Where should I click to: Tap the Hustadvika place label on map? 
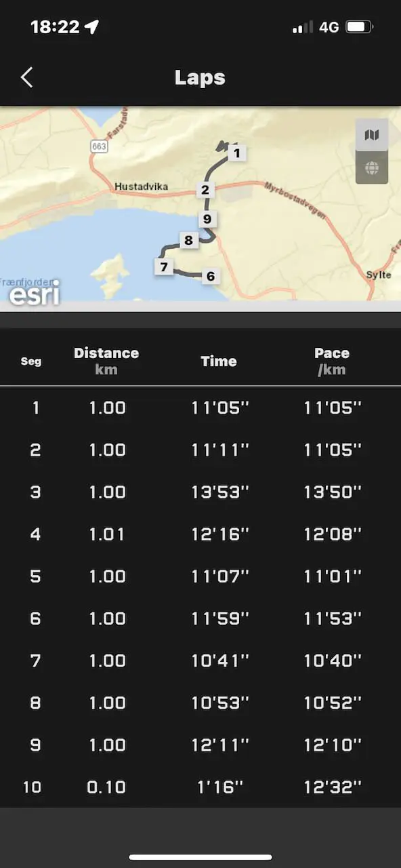click(142, 186)
